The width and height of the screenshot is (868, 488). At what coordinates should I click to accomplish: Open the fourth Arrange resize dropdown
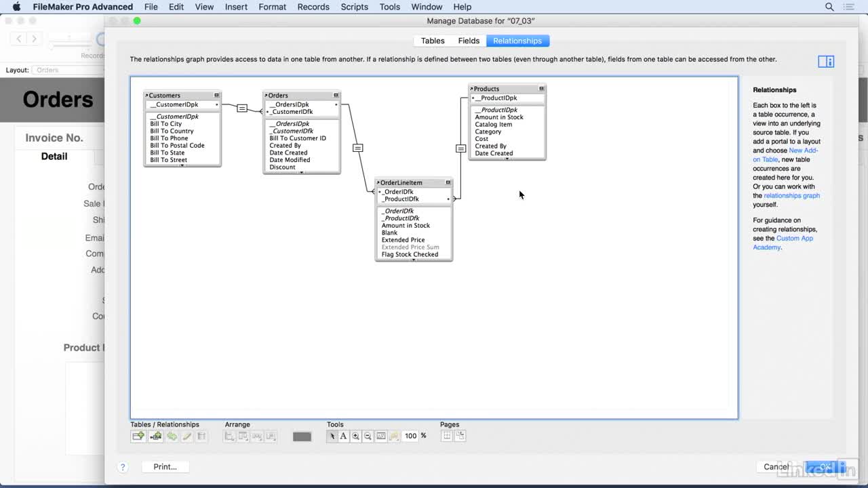(x=271, y=436)
